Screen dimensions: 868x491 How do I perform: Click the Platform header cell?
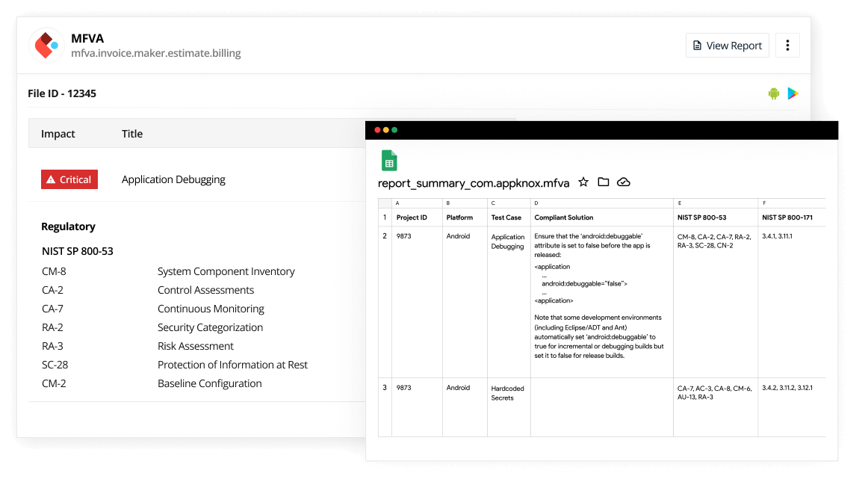click(465, 217)
